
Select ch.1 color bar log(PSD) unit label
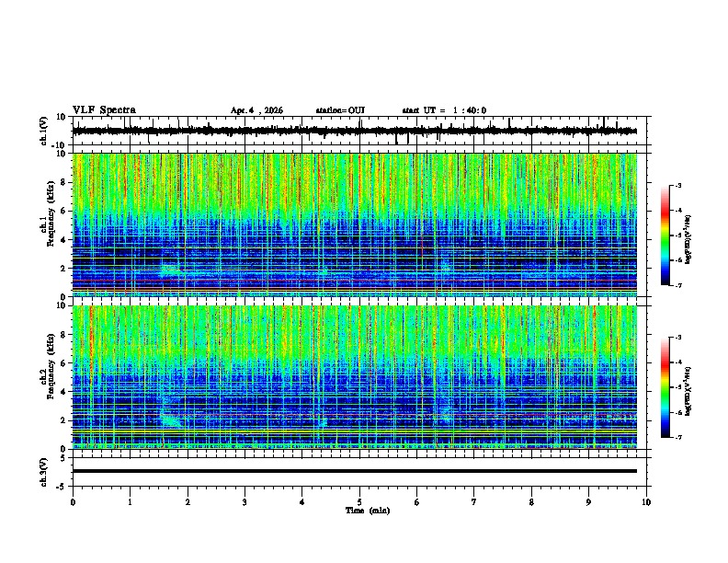[688, 240]
